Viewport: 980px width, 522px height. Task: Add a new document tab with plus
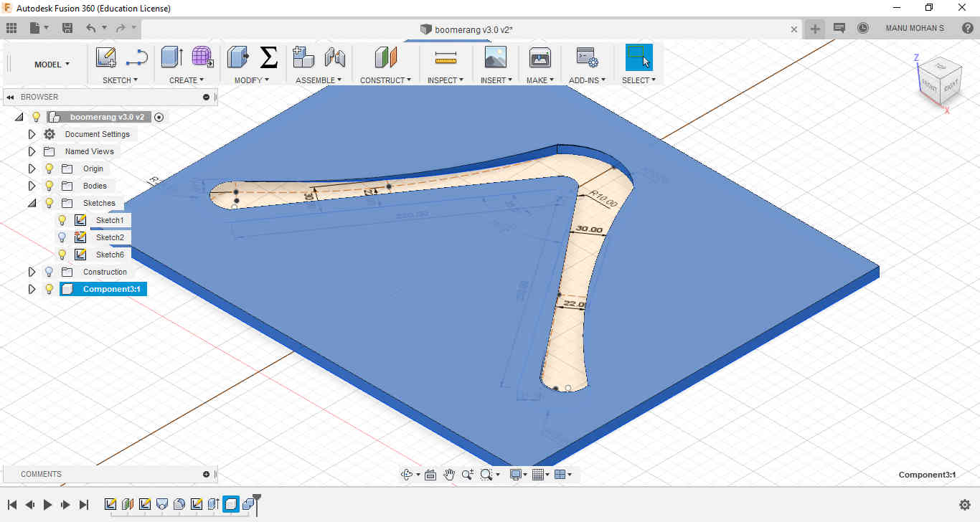[x=814, y=29]
